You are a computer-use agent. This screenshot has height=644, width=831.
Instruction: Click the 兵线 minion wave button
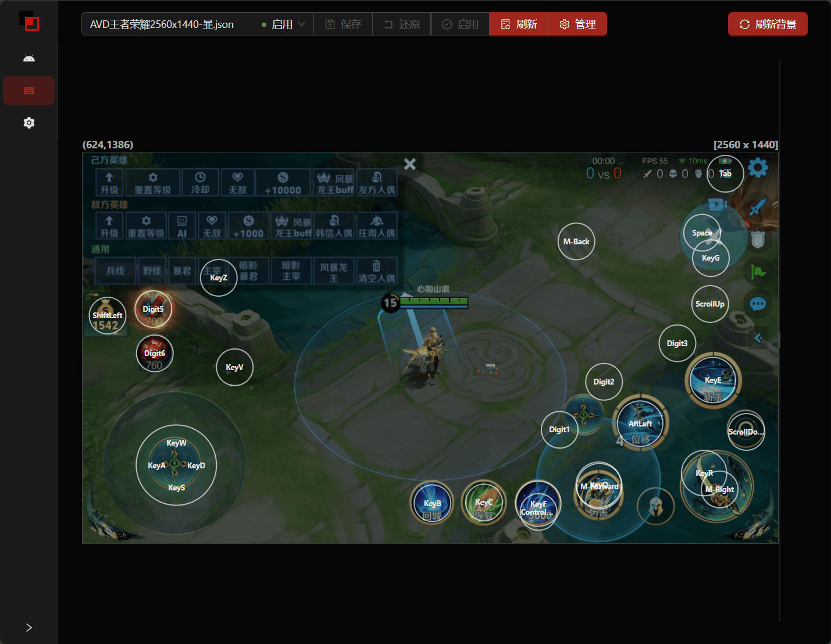116,271
